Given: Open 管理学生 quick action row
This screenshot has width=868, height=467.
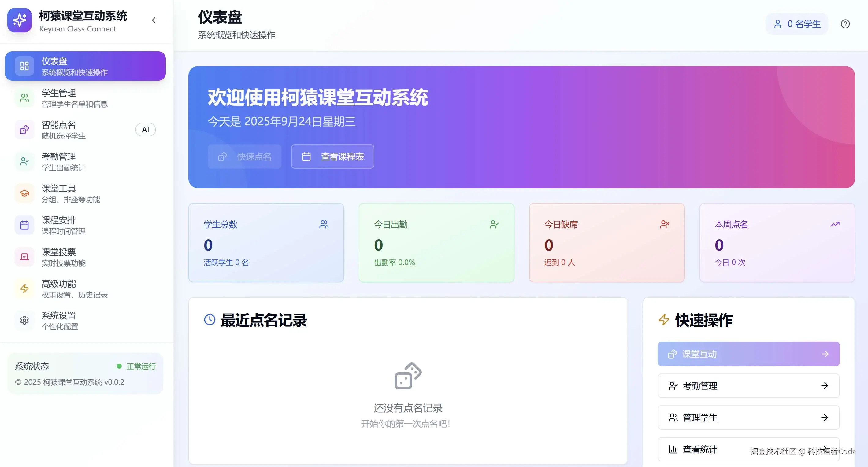Looking at the screenshot, I should tap(748, 417).
